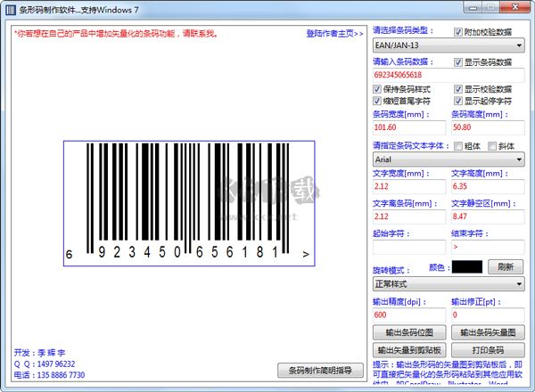Open the 登陆作者主页>> link
535x392 pixels.
pos(334,33)
